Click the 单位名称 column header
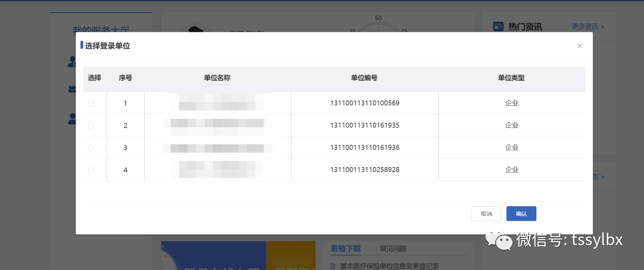The width and height of the screenshot is (644, 270). pyautogui.click(x=217, y=78)
